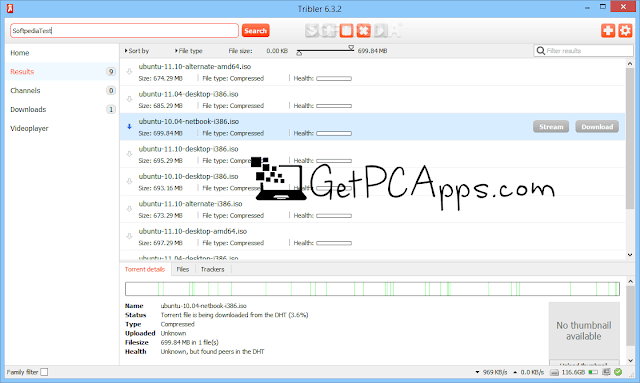Click the No thumbnail available placeholder

coord(584,331)
